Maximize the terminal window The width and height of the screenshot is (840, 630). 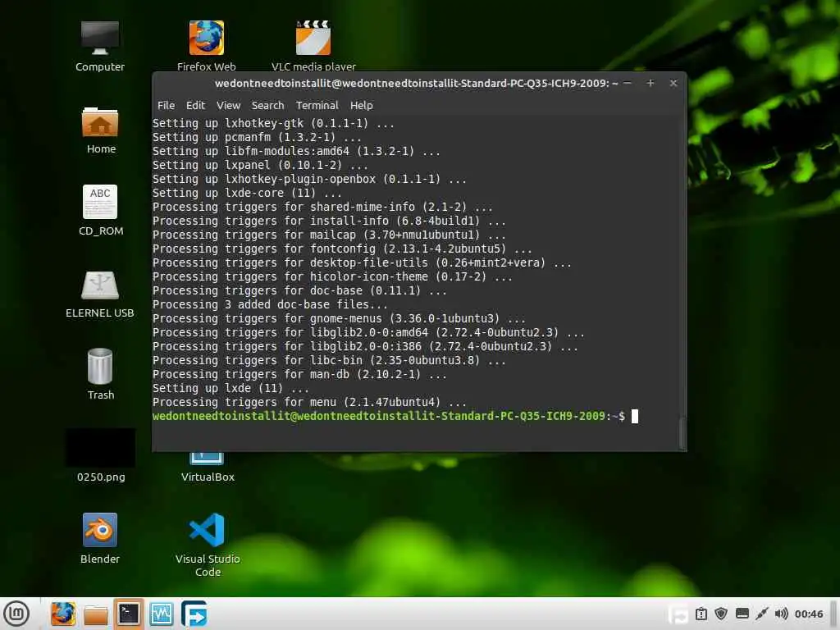[651, 83]
